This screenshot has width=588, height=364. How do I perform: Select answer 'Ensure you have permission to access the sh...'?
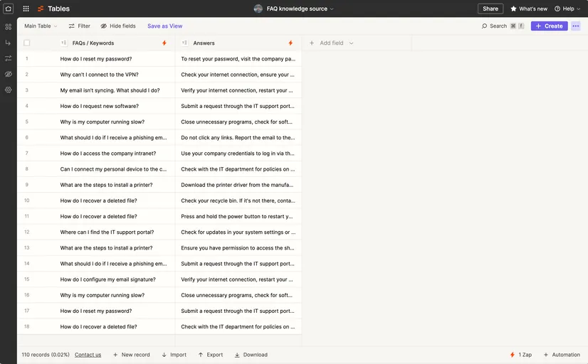[x=238, y=248]
